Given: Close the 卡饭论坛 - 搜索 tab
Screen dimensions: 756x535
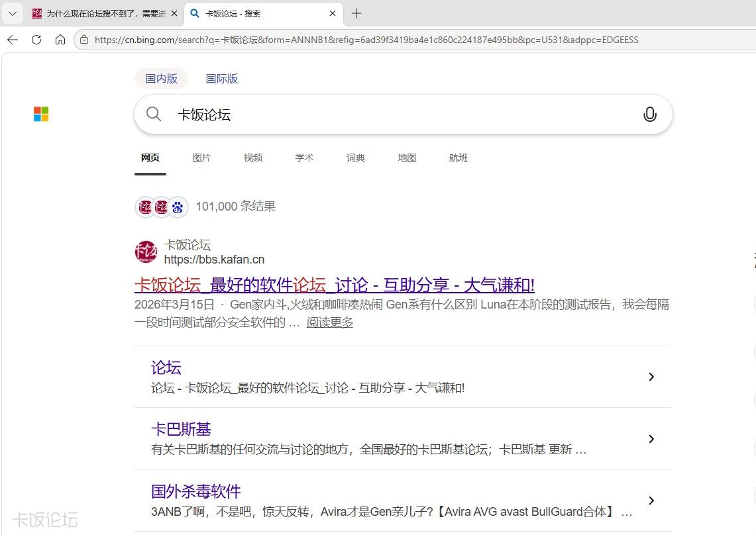Looking at the screenshot, I should (333, 13).
